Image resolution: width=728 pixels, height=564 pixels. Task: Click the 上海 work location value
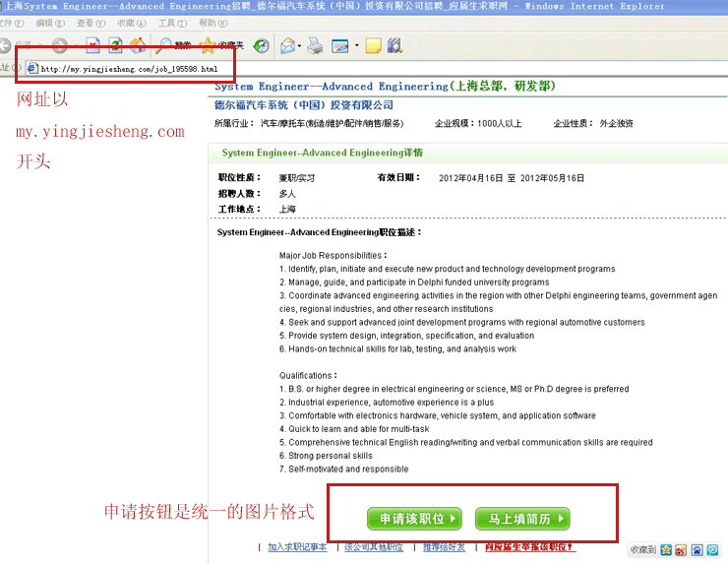287,209
